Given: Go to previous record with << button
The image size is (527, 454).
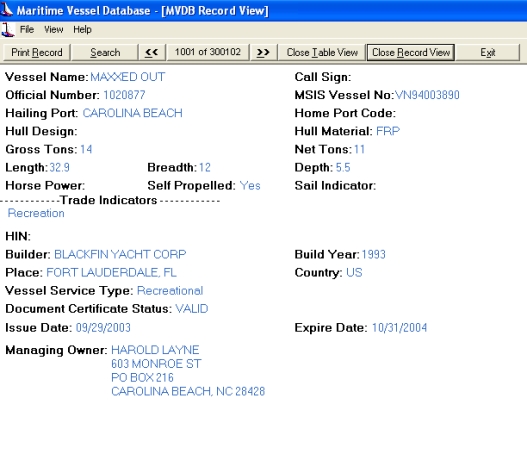Looking at the screenshot, I should pyautogui.click(x=152, y=52).
